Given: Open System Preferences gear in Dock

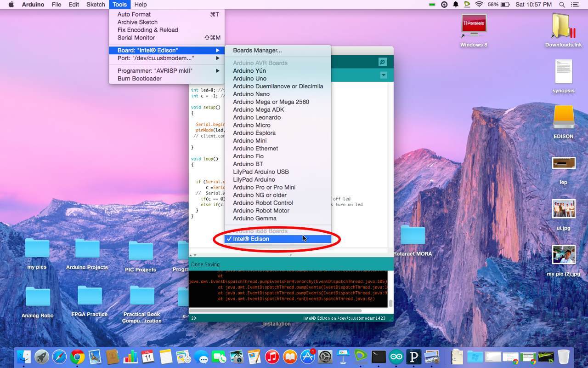Looking at the screenshot, I should tap(325, 356).
